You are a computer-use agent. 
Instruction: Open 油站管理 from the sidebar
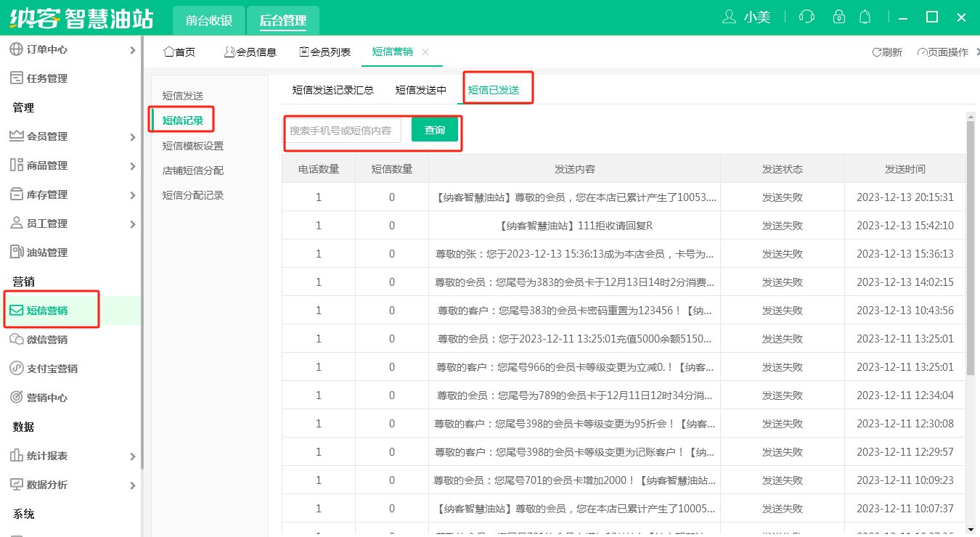tap(46, 253)
